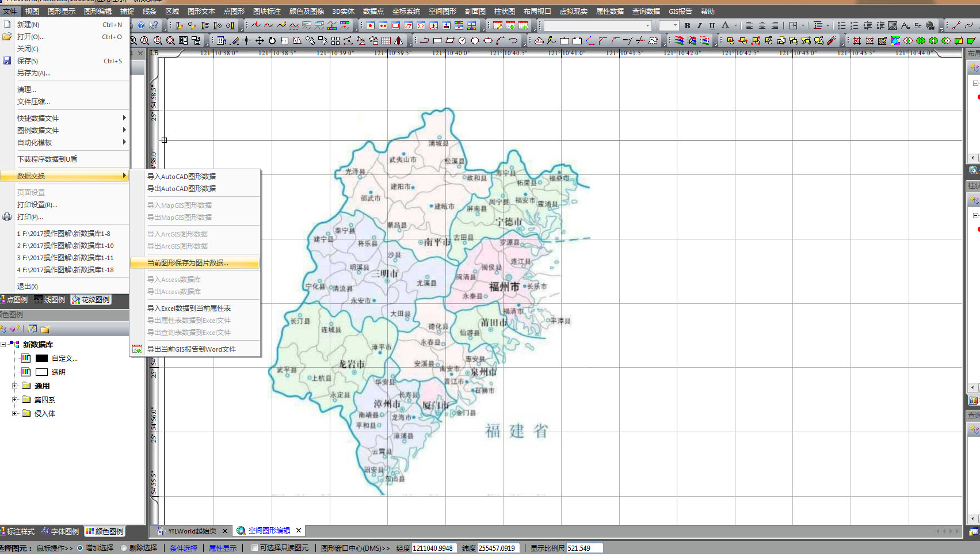This screenshot has width=980, height=560.
Task: Click the save floppy disk icon
Action: pos(7,60)
